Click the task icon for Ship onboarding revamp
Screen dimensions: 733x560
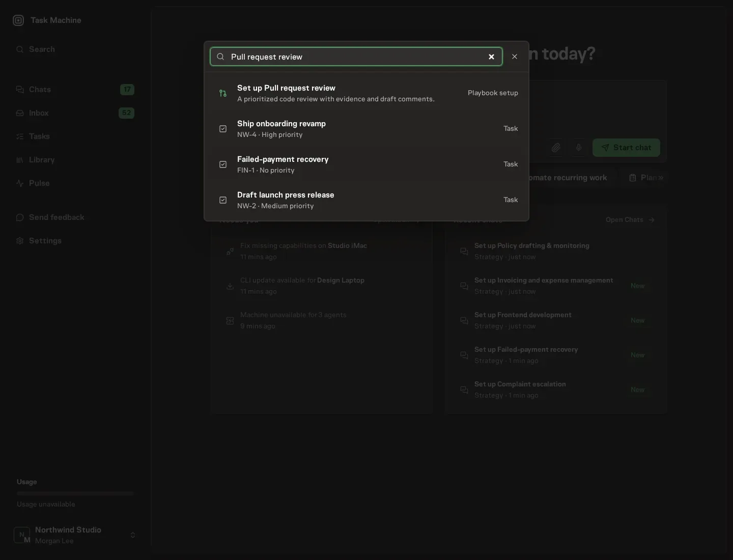pos(223,129)
